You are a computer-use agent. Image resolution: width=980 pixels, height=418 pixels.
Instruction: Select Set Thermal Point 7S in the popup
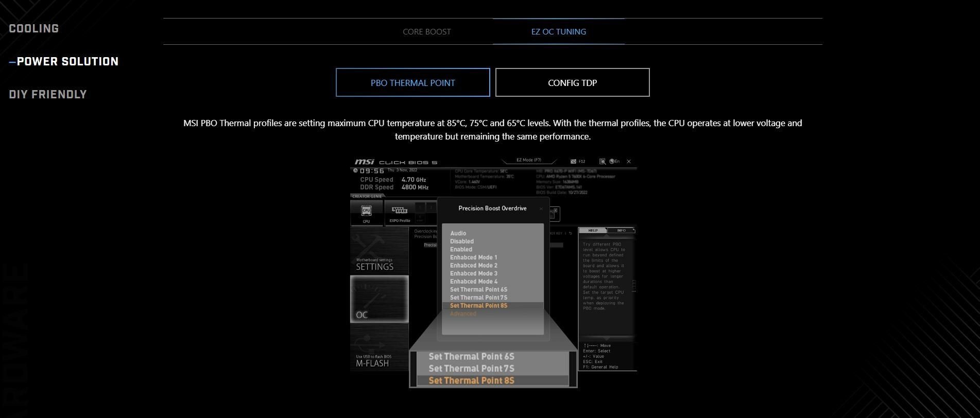[x=478, y=298]
